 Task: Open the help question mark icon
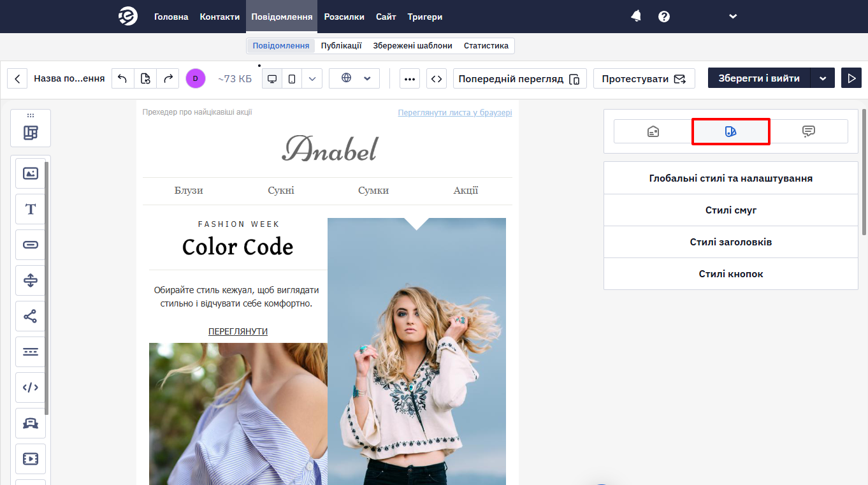pos(664,17)
